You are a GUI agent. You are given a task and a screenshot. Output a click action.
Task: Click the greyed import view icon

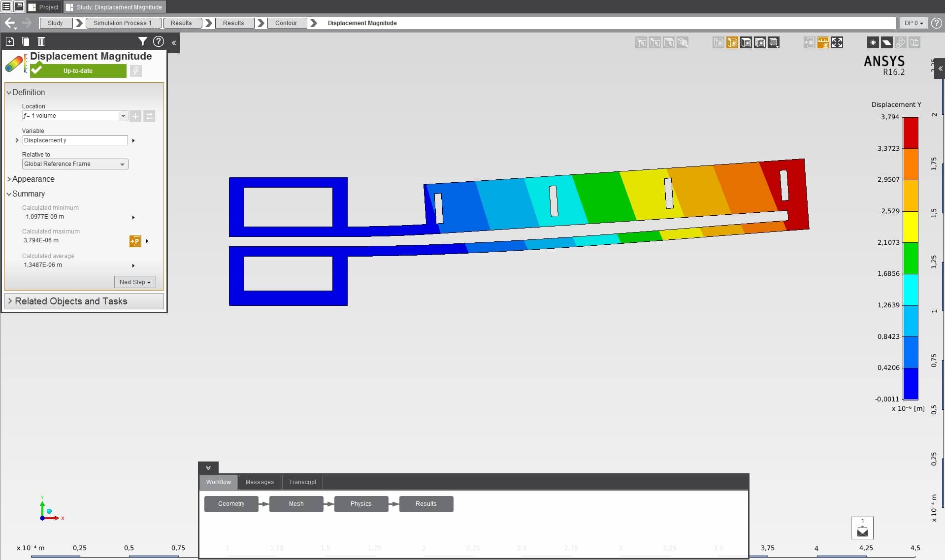(x=809, y=43)
